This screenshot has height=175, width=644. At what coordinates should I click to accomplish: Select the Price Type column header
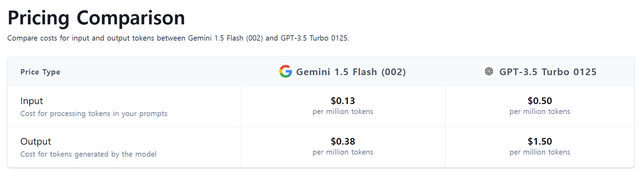pyautogui.click(x=40, y=72)
